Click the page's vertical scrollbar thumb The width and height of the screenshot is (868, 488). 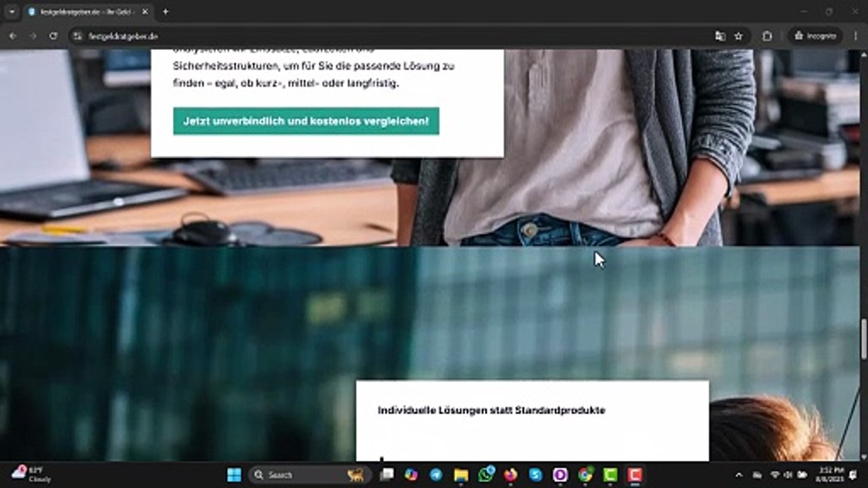pos(863,339)
